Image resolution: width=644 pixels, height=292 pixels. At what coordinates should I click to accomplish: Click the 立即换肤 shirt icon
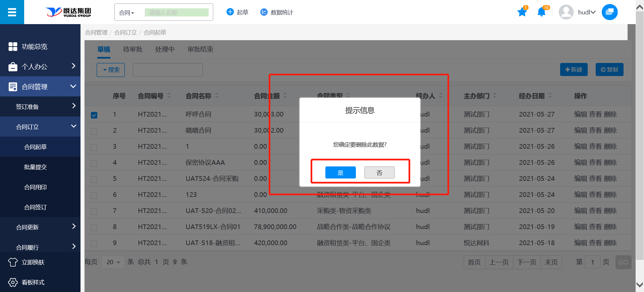[13, 262]
